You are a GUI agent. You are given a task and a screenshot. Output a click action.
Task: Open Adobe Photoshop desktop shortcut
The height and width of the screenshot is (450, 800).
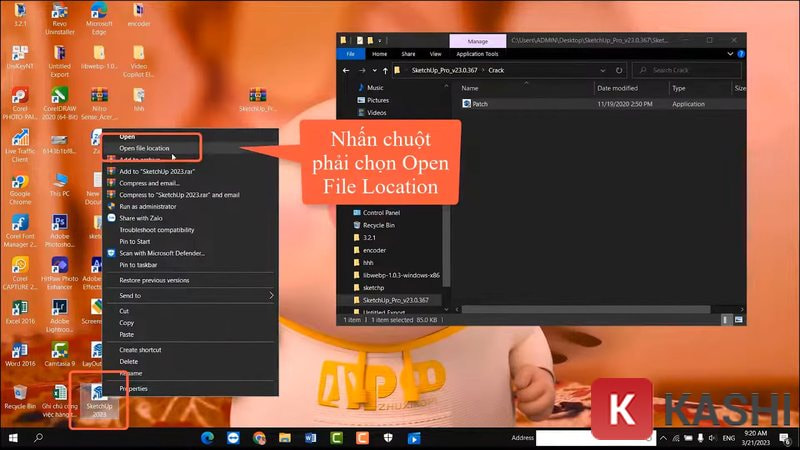pos(60,231)
